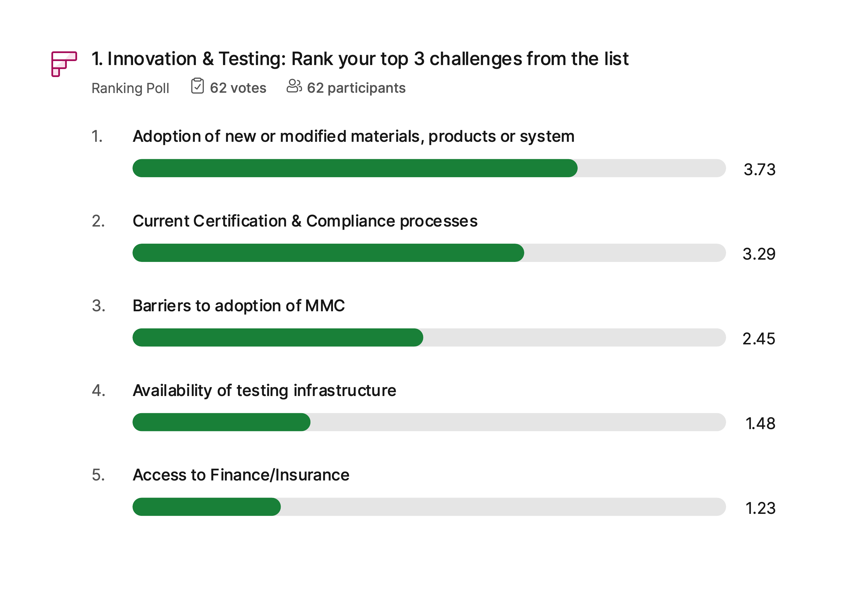This screenshot has width=868, height=614.
Task: Click the 1.23 score value
Action: (x=760, y=508)
